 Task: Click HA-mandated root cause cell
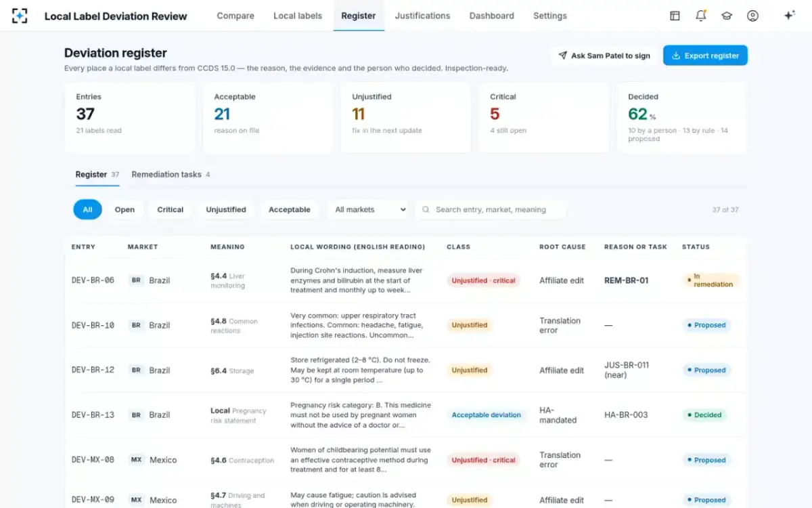coord(558,415)
